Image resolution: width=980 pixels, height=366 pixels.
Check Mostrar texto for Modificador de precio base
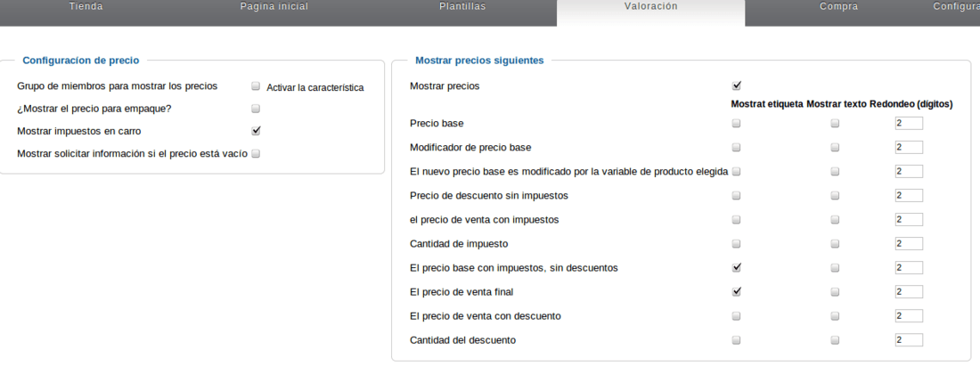click(x=835, y=148)
